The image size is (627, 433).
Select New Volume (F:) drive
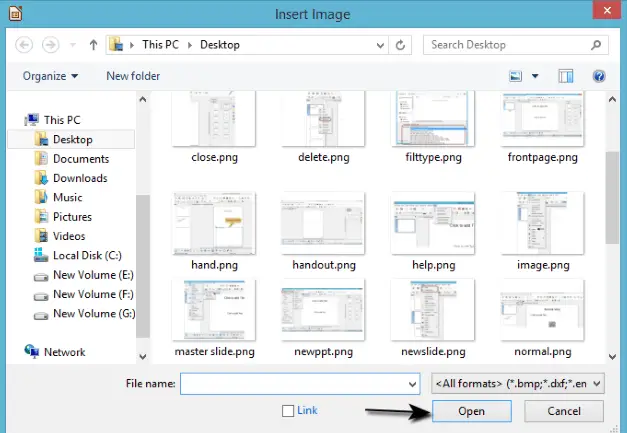(x=93, y=294)
